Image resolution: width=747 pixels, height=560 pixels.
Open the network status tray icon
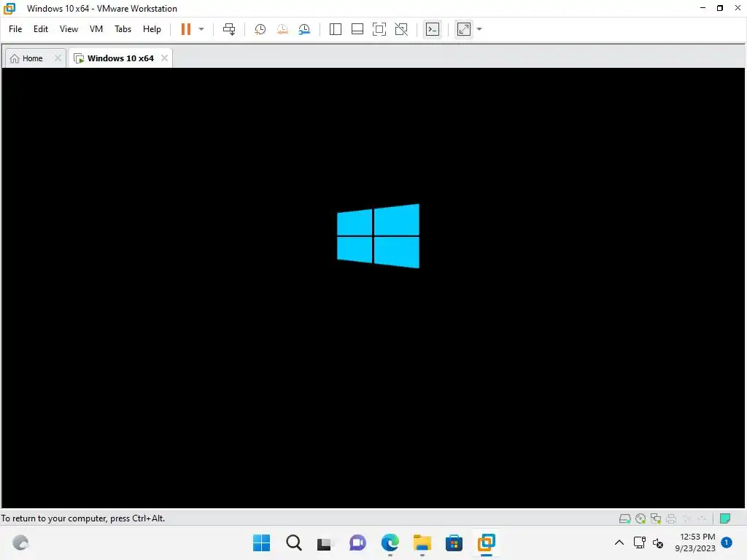coord(639,542)
